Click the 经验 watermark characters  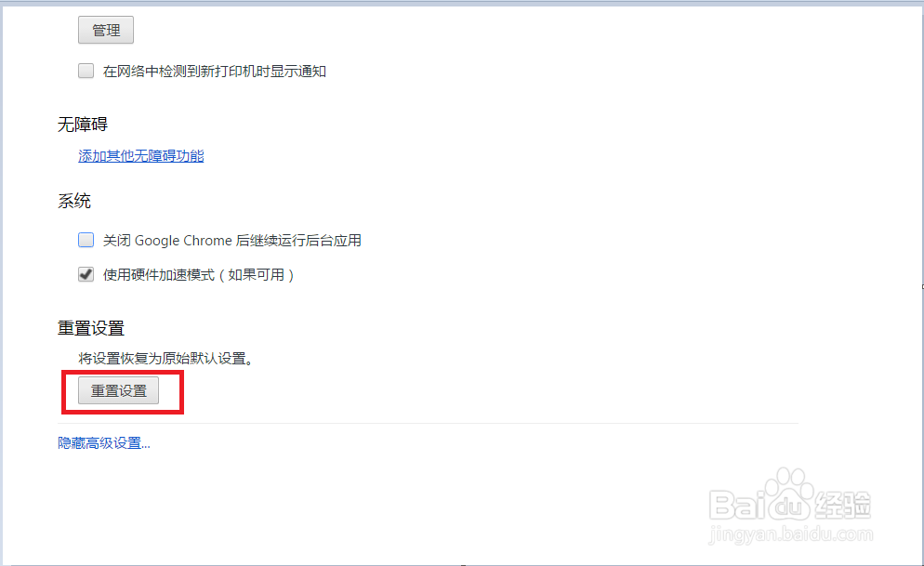click(x=844, y=505)
